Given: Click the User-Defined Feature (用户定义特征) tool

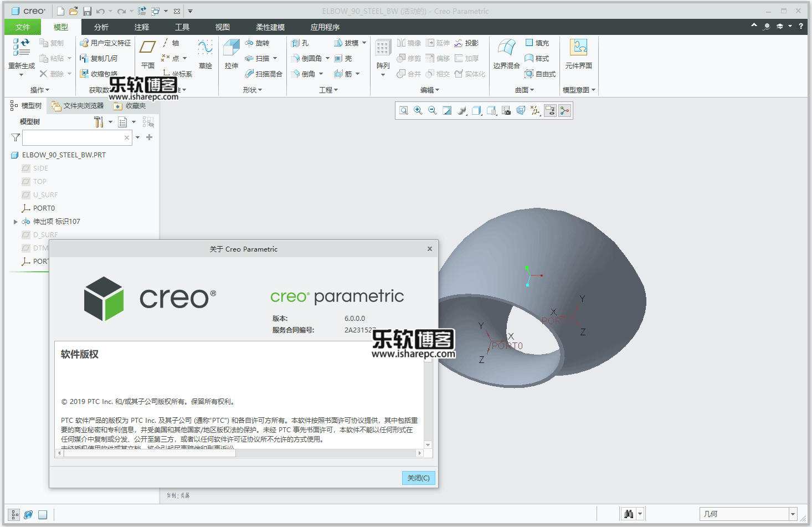Looking at the screenshot, I should click(106, 43).
